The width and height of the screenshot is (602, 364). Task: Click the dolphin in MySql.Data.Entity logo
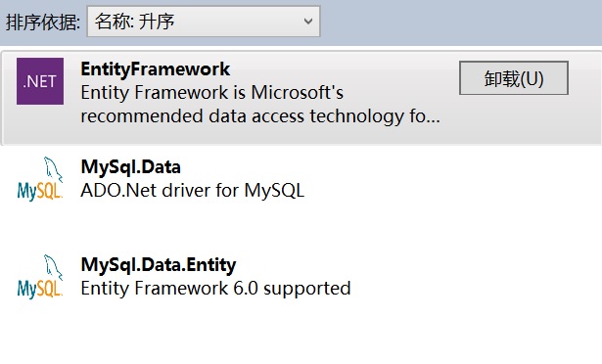[x=53, y=267]
